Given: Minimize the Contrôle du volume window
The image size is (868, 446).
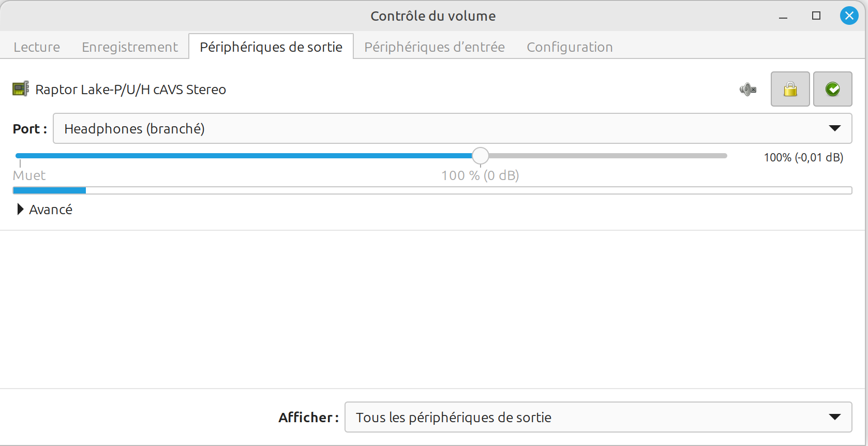Looking at the screenshot, I should [x=783, y=16].
